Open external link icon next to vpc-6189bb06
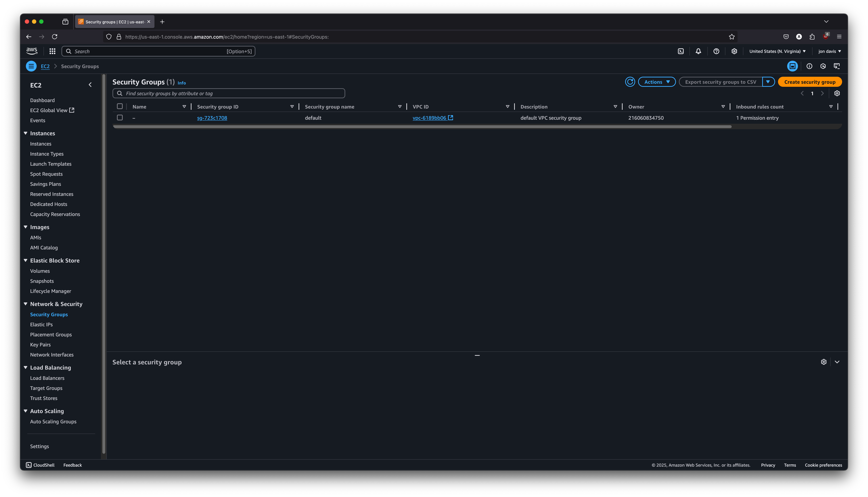The image size is (868, 497). pyautogui.click(x=450, y=118)
